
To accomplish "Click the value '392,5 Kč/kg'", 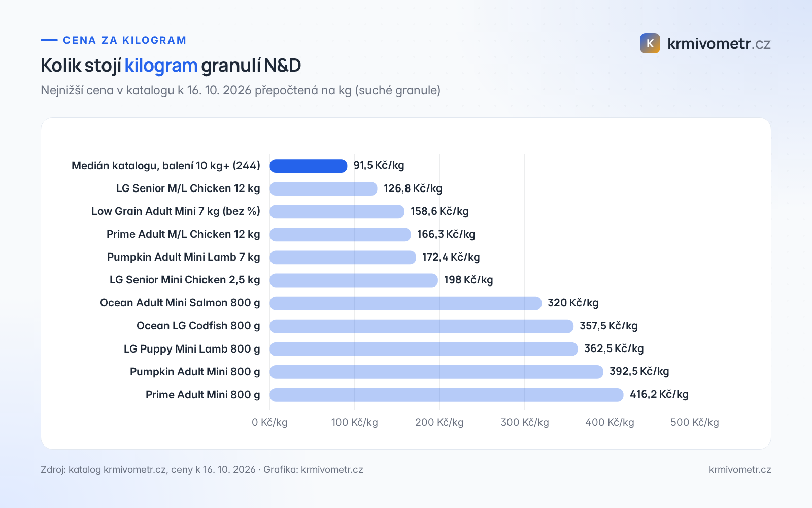I will click(x=639, y=371).
